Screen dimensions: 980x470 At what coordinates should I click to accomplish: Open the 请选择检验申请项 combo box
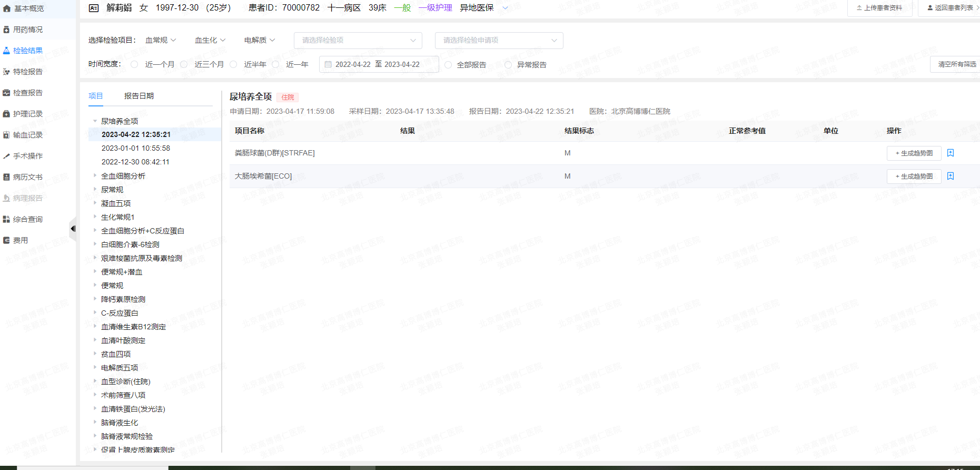[x=499, y=40]
